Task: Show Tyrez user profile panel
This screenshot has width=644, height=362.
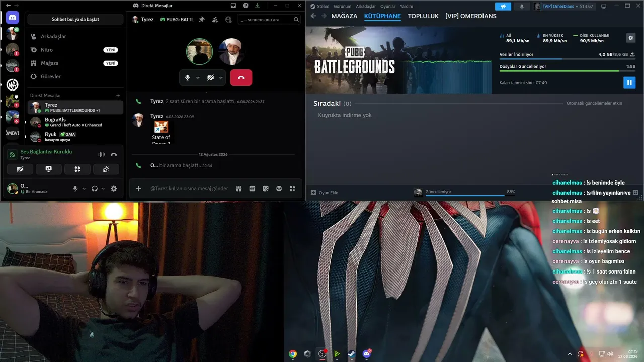Action: point(229,20)
